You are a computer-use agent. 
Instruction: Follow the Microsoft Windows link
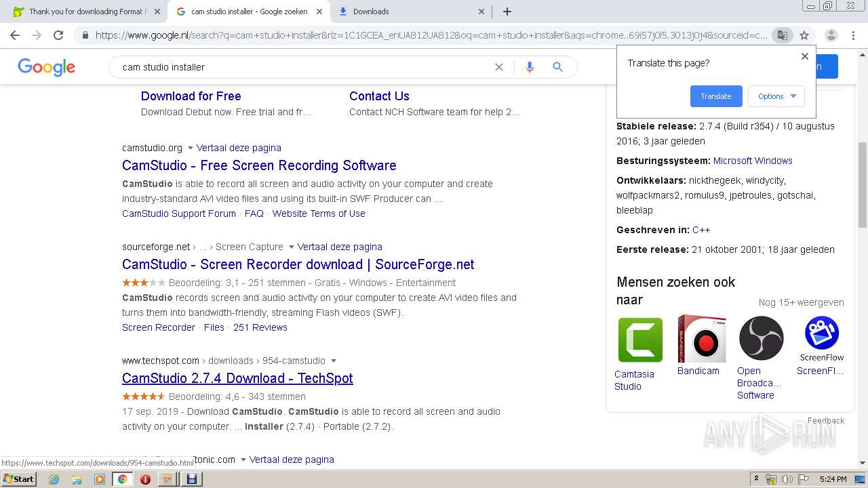click(753, 161)
